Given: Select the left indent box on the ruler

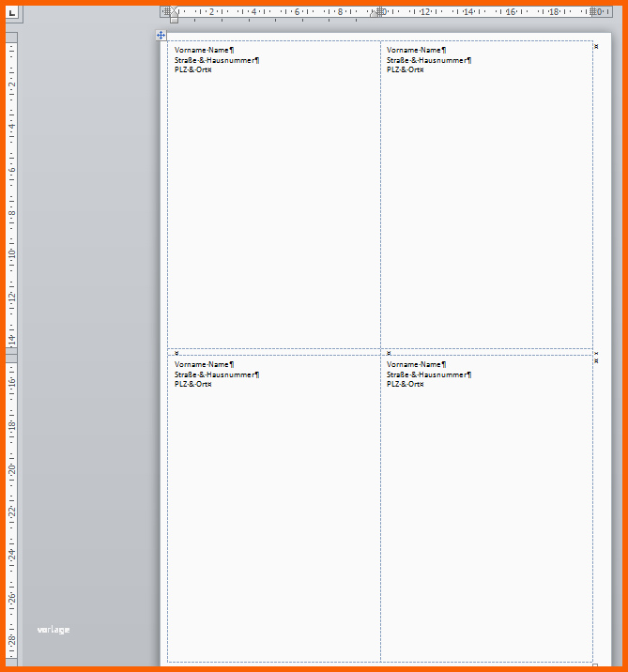Looking at the screenshot, I should point(174,20).
